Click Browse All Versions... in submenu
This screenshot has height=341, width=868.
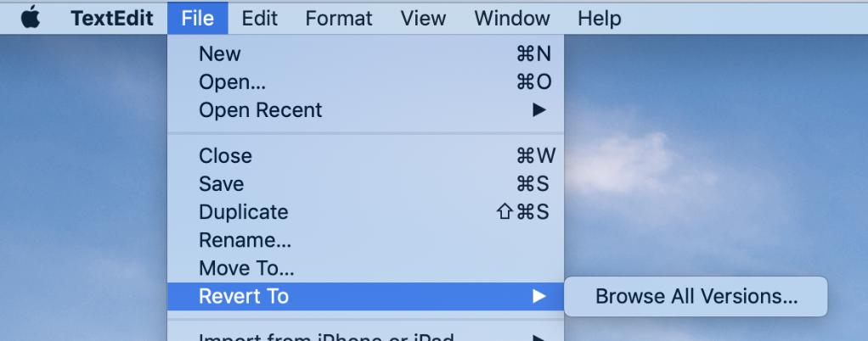[696, 297]
